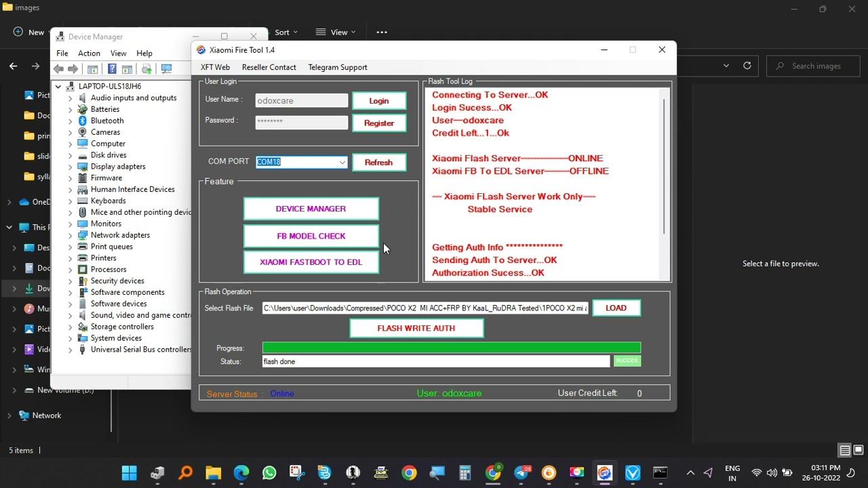Select the Keyboards entry in device tree

pyautogui.click(x=108, y=201)
